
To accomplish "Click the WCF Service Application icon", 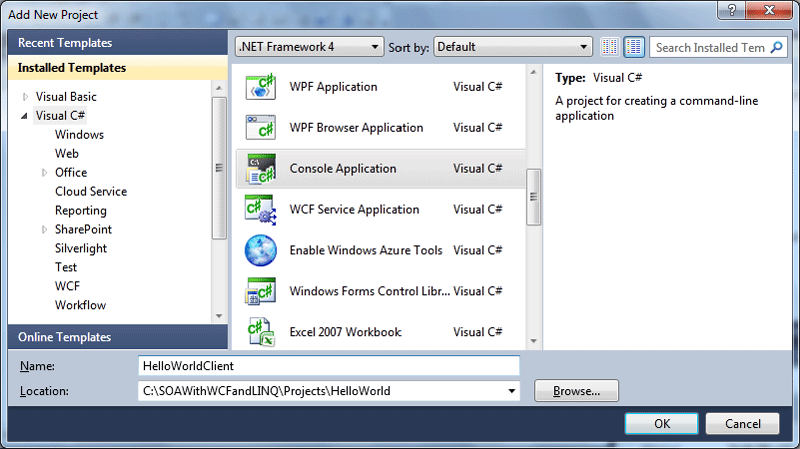I will click(x=260, y=210).
